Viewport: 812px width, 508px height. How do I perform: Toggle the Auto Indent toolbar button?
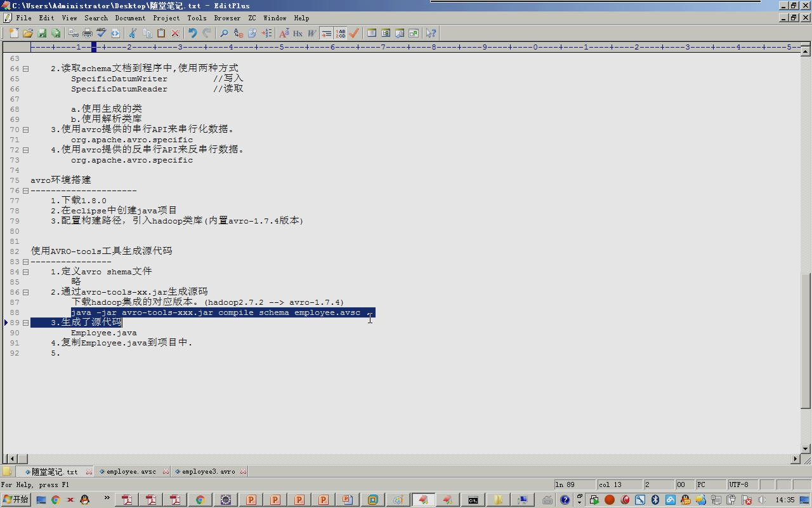pos(326,33)
